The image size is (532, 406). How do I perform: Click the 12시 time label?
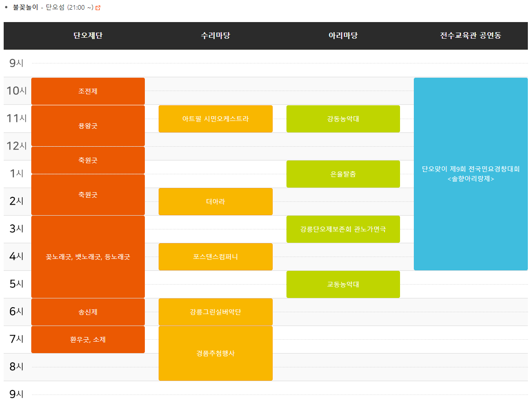click(16, 146)
